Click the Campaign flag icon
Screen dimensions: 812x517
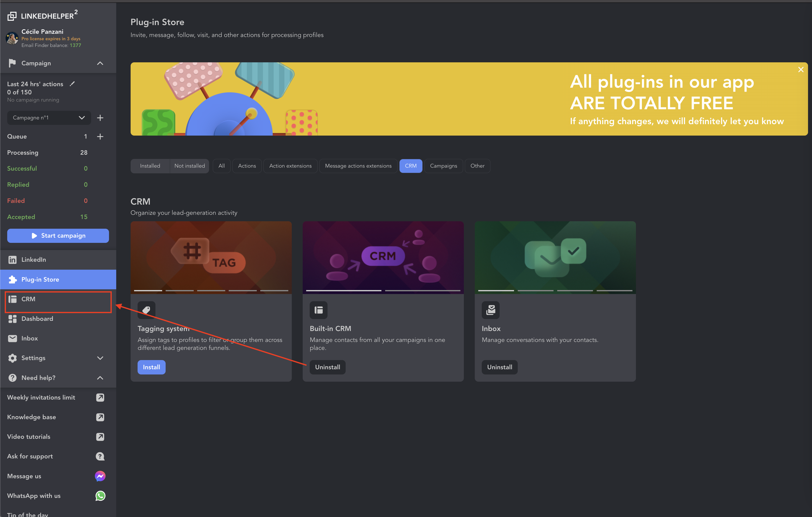[12, 63]
